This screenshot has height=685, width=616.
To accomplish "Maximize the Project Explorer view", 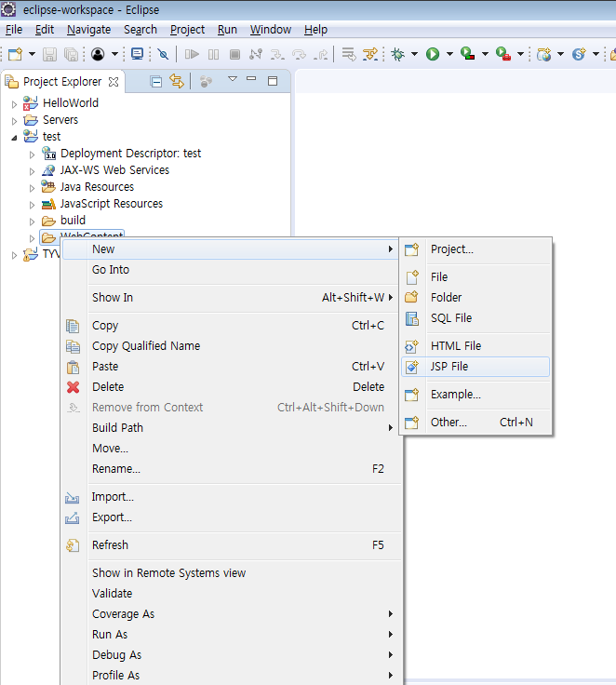I will [273, 81].
